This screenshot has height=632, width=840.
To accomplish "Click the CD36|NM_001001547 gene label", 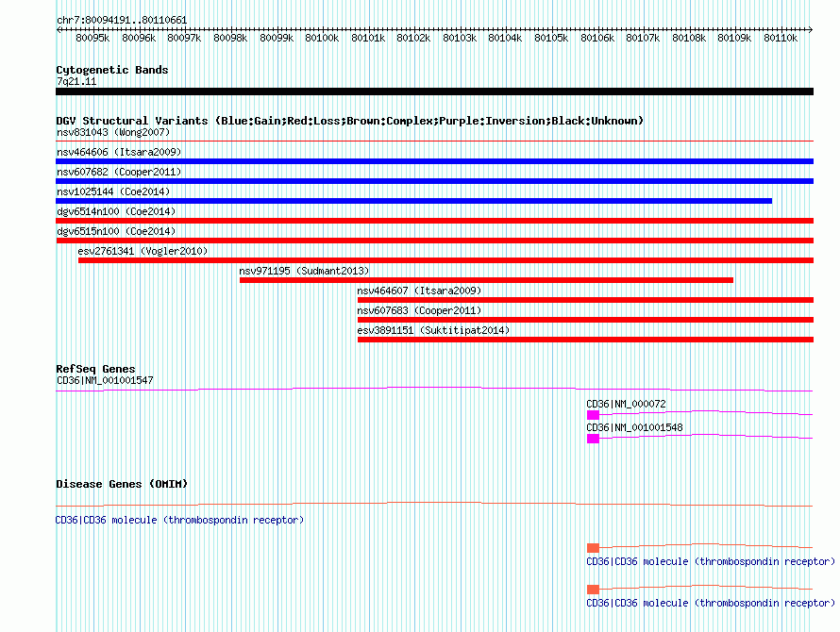I will (105, 380).
